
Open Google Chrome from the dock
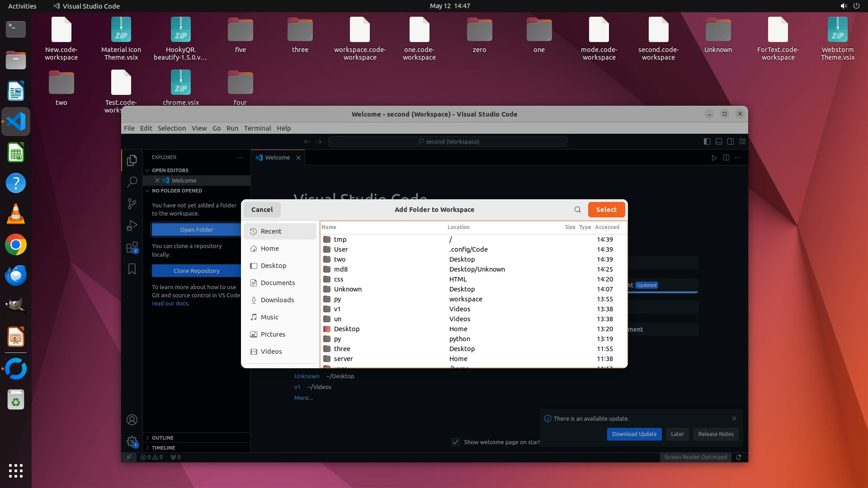(x=16, y=245)
